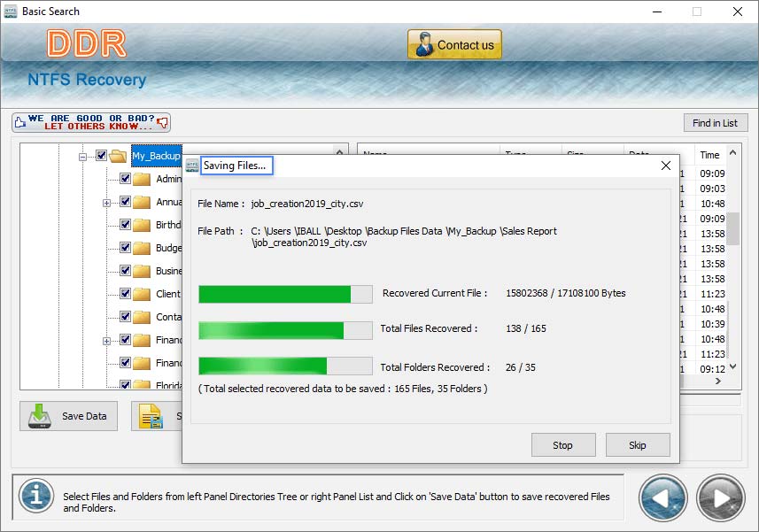The image size is (759, 532).
Task: Toggle the Florida folder checkbox
Action: pyautogui.click(x=126, y=385)
